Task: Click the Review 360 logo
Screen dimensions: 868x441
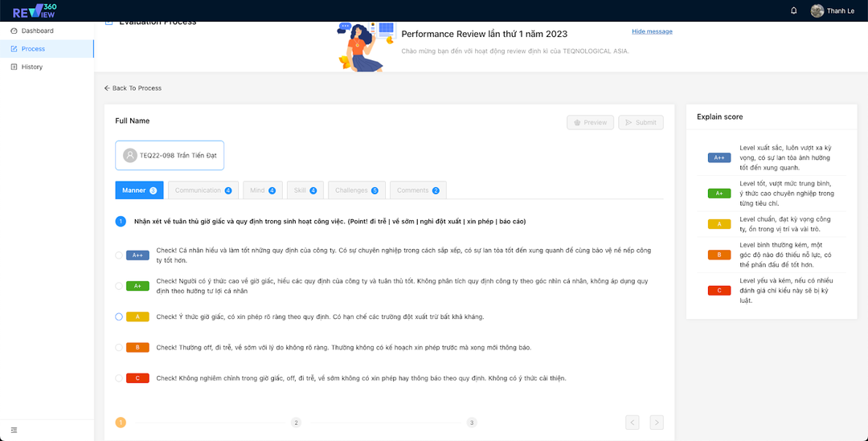Action: click(35, 10)
